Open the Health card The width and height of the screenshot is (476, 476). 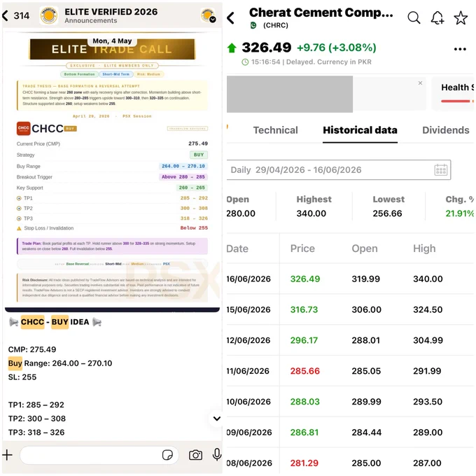tap(454, 93)
